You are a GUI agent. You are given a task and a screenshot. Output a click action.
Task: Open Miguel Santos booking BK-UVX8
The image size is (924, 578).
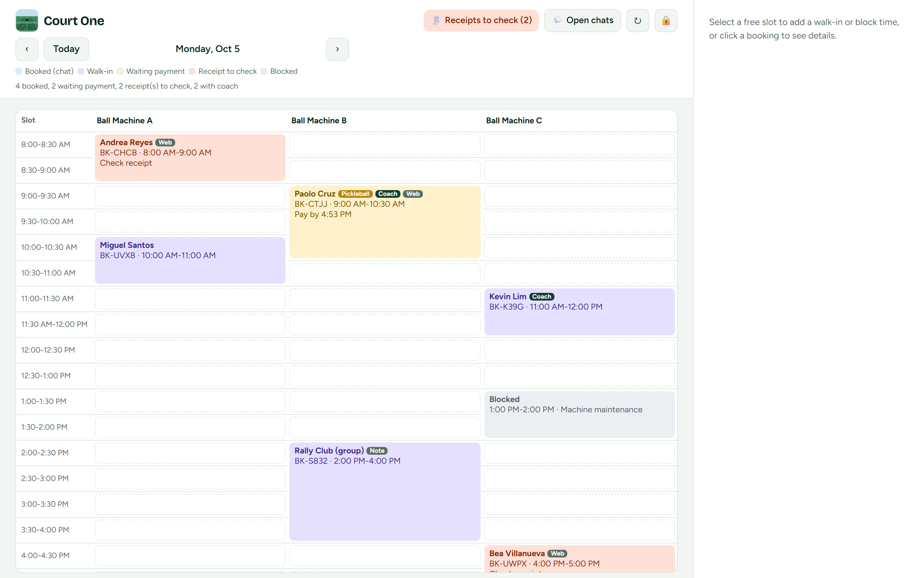click(190, 260)
